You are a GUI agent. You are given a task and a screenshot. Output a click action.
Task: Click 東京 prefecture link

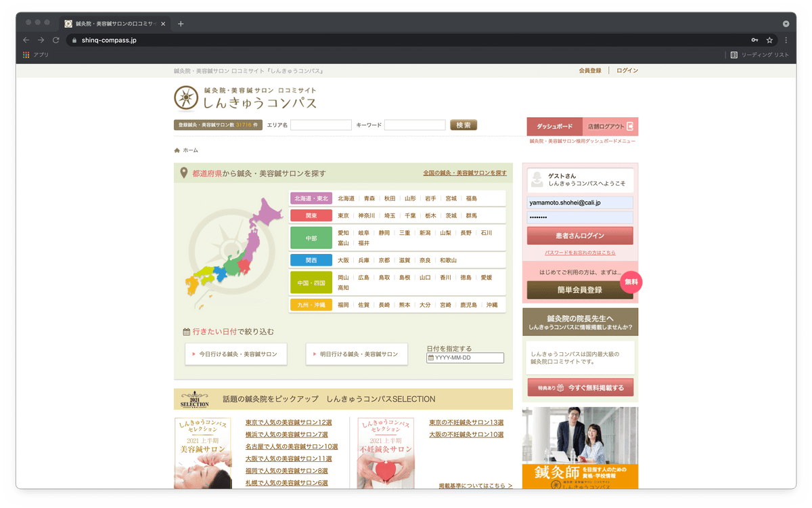tap(344, 215)
